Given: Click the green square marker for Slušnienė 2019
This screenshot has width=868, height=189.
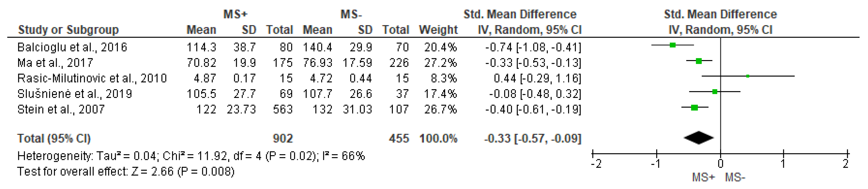Looking at the screenshot, I should tap(715, 92).
